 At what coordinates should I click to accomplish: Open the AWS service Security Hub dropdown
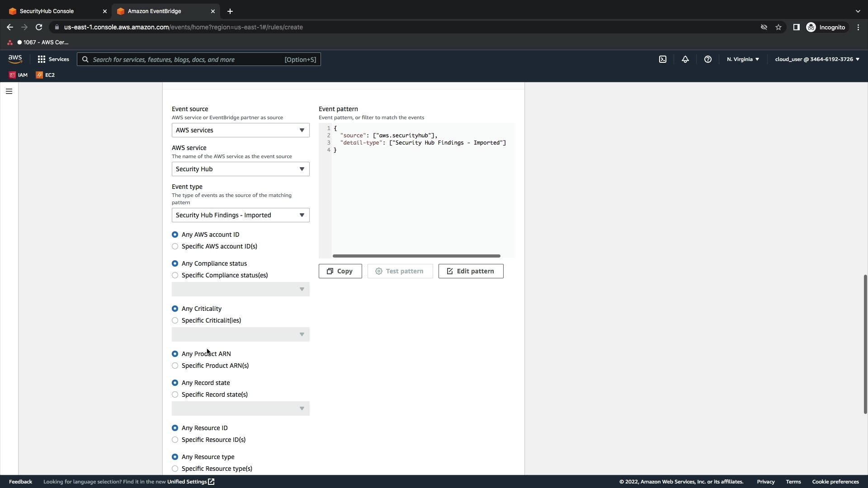point(240,169)
